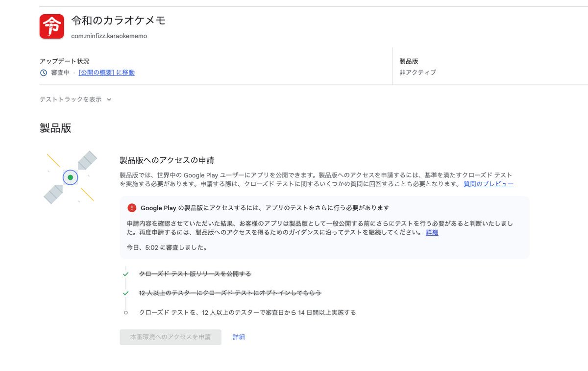Viewport: 588px width, 371px height.
Task: Click the 詳細 link beside the apply button
Action: [239, 337]
